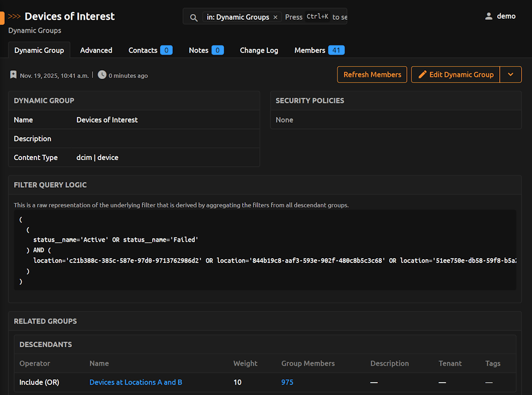The width and height of the screenshot is (532, 395).
Task: Click the >>> breadcrumb icon beside title
Action: (15, 17)
